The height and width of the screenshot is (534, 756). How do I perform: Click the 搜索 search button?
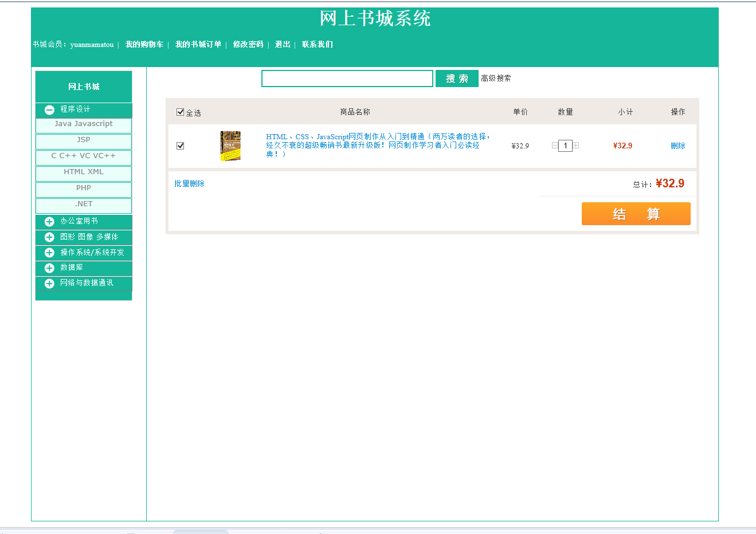click(x=456, y=78)
